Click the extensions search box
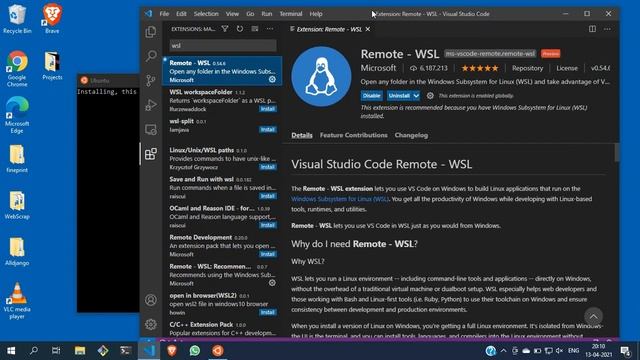This screenshot has width=640, height=360. click(x=223, y=45)
